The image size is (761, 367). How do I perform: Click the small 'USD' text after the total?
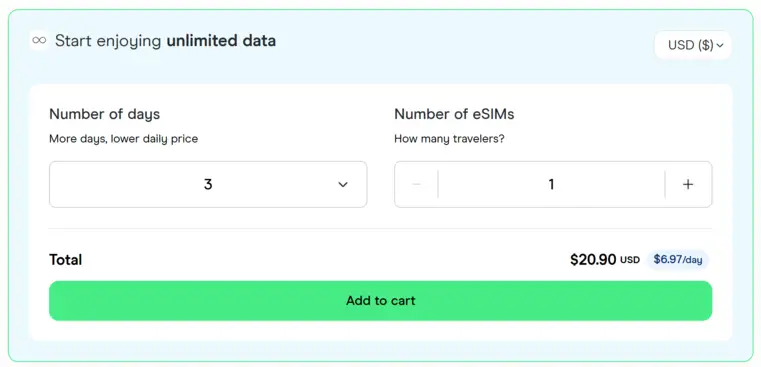629,260
